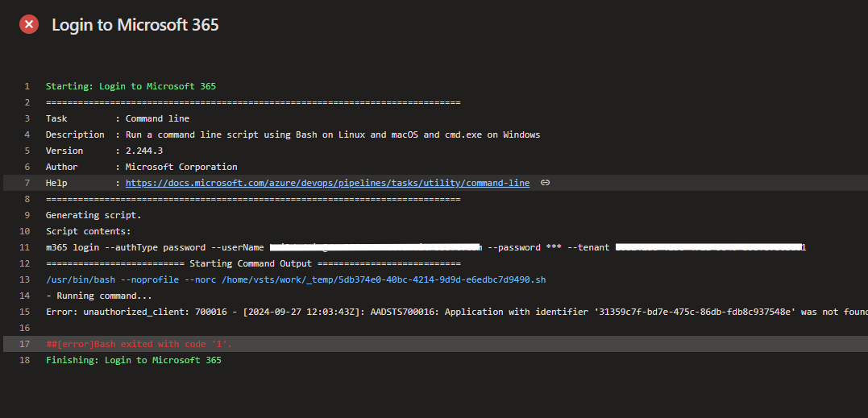Open the command-line docs hyperlink
Viewport: 868px width, 418px height.
click(x=327, y=183)
